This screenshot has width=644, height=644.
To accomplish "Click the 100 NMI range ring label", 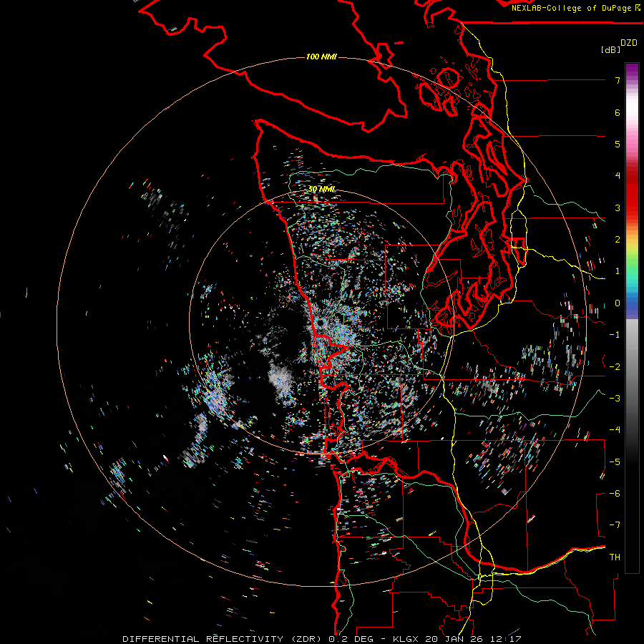I will [x=321, y=57].
